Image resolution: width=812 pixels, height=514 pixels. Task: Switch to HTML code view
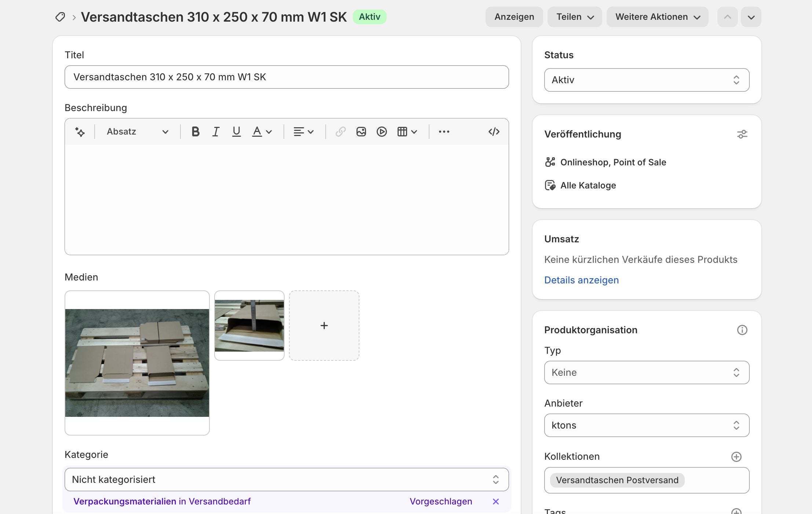pos(494,132)
